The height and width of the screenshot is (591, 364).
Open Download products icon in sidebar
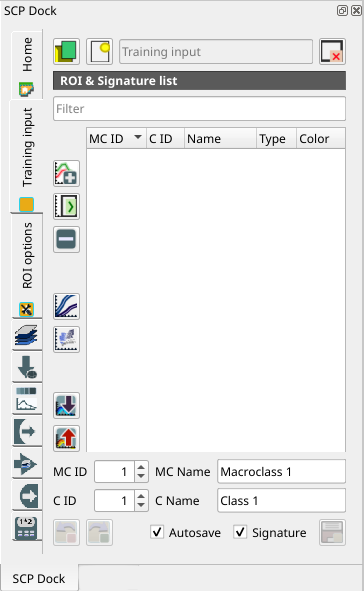(27, 367)
